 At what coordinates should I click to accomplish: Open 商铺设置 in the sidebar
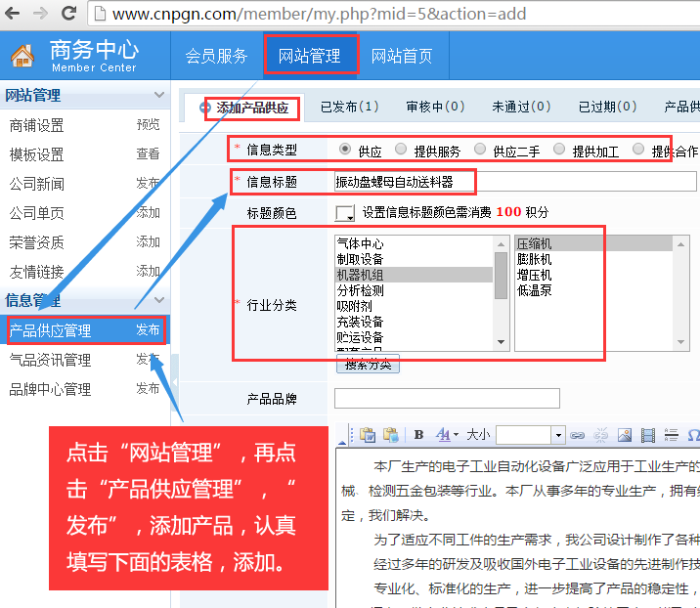(36, 125)
